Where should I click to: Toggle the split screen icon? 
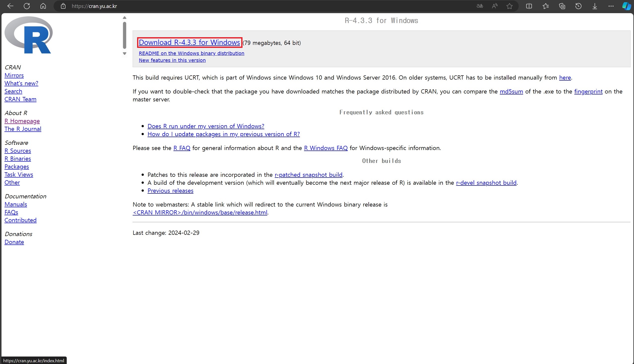click(529, 6)
